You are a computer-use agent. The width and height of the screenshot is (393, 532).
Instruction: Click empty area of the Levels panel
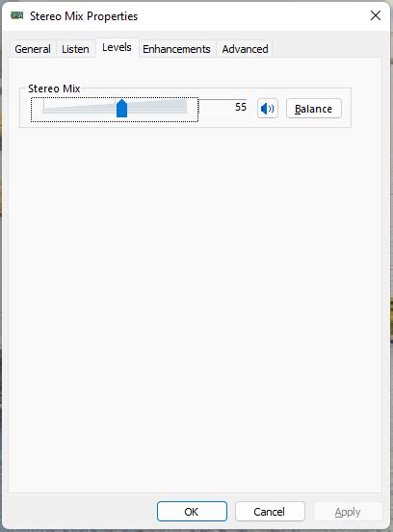[x=195, y=305]
